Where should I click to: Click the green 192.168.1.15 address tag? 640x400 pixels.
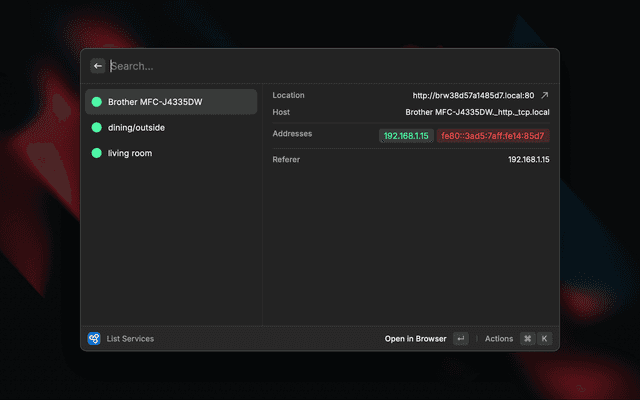click(x=405, y=135)
